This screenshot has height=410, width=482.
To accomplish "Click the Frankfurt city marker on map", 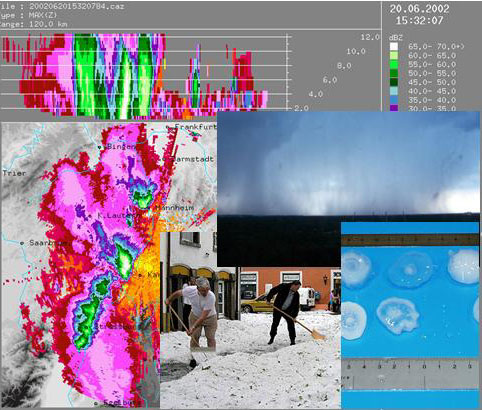I will (168, 127).
